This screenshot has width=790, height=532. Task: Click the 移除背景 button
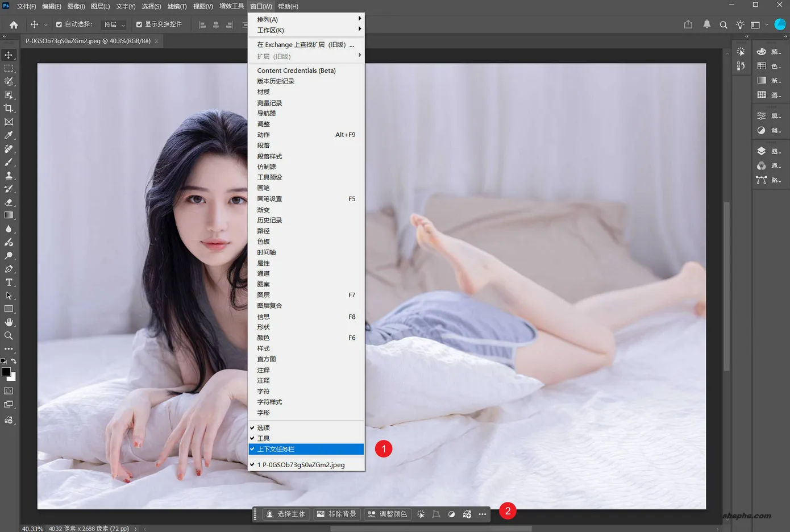point(336,514)
